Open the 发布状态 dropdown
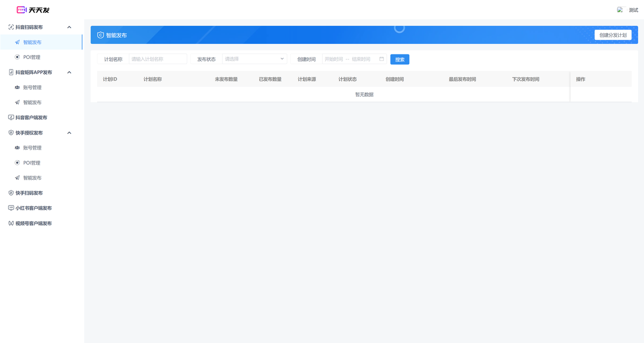 (254, 59)
